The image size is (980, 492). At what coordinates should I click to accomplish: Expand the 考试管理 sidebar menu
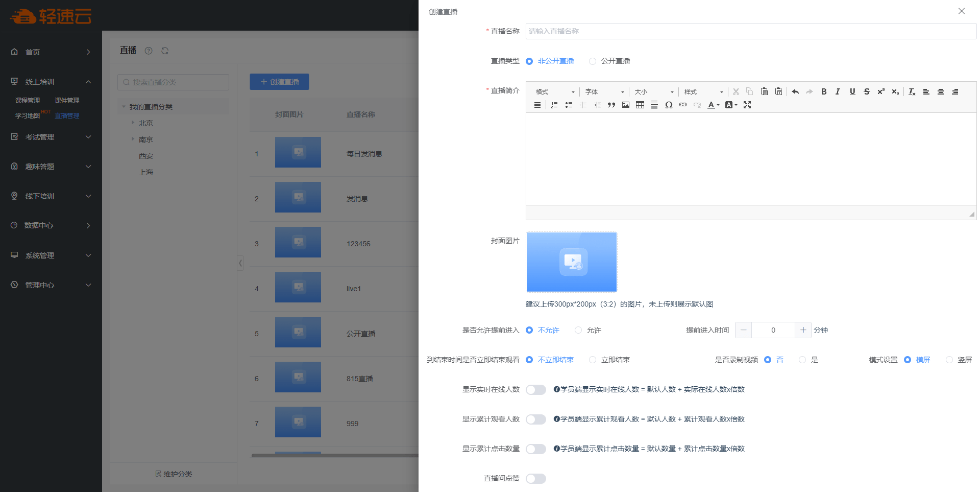pyautogui.click(x=51, y=137)
